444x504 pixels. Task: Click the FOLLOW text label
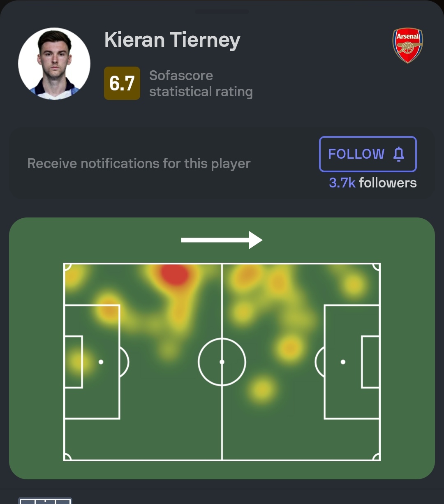click(356, 154)
